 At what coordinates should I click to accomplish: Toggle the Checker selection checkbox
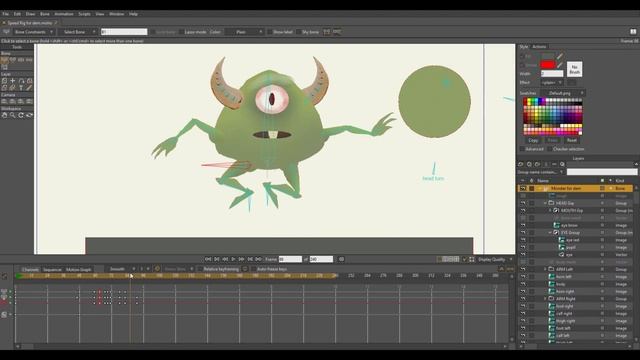click(549, 149)
